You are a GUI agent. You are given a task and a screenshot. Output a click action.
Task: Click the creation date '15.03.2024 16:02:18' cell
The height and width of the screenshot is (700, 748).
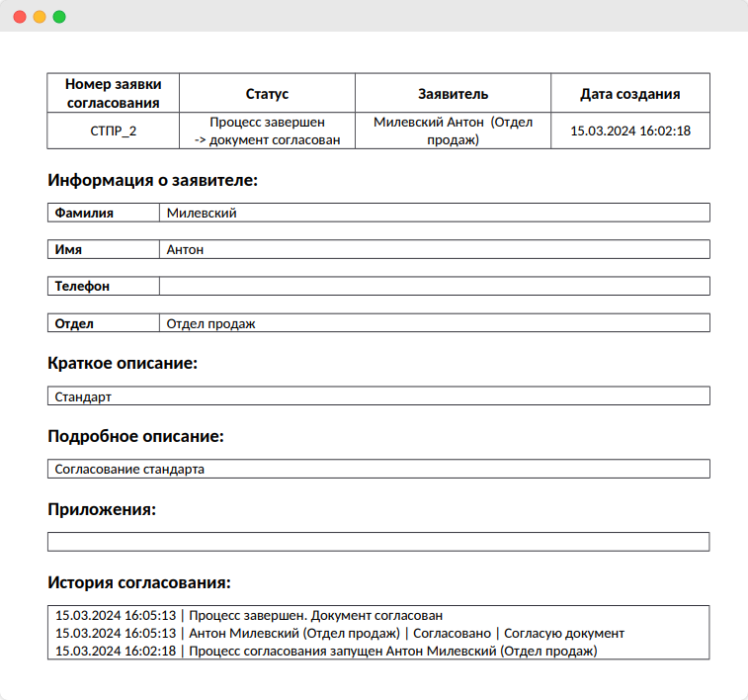point(630,131)
